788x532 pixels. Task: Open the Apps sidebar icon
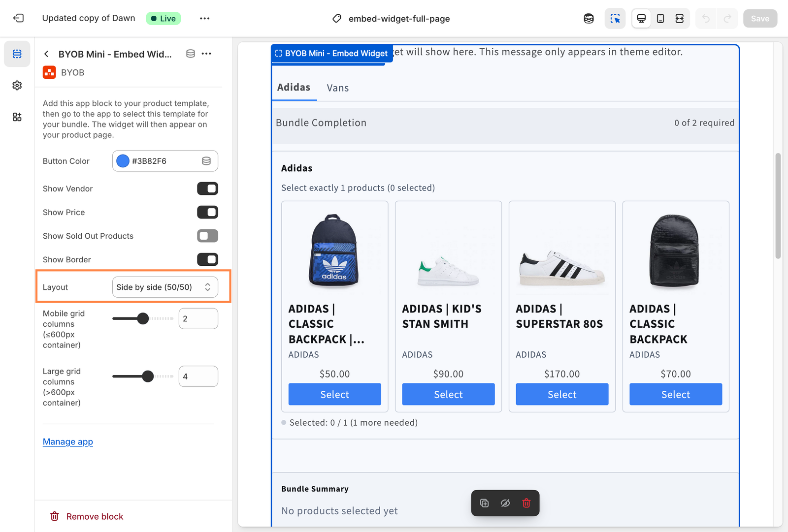pyautogui.click(x=17, y=117)
